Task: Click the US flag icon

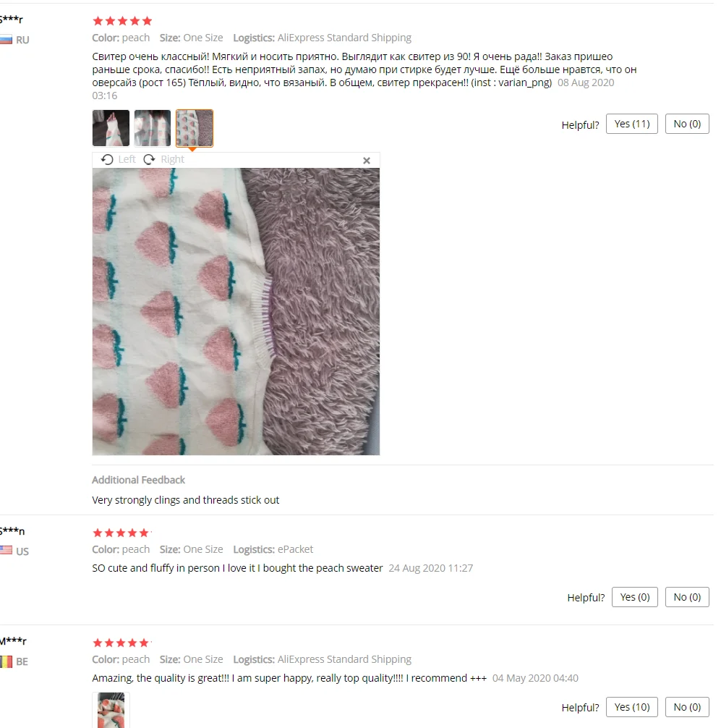Action: click(x=6, y=551)
